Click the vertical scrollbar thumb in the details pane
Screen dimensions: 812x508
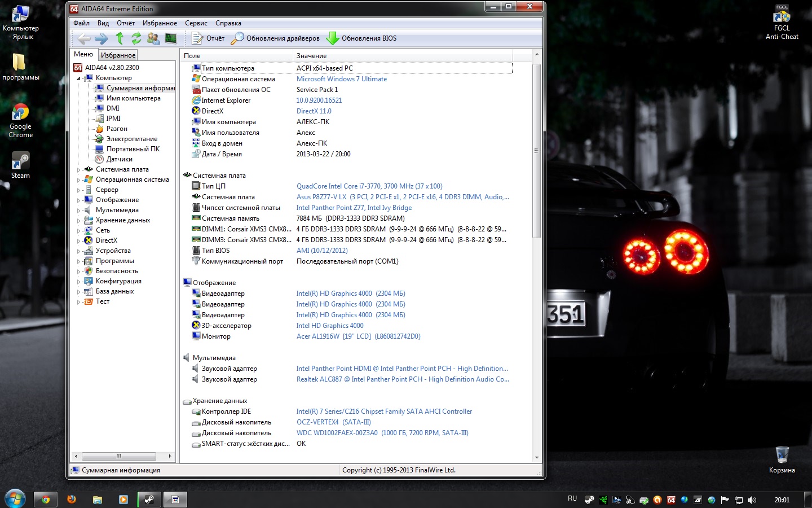coord(536,151)
